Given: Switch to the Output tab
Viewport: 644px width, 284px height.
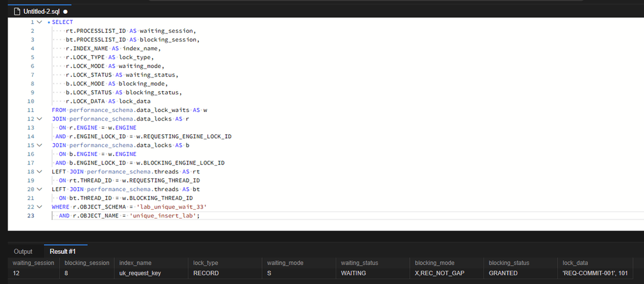Looking at the screenshot, I should (23, 251).
